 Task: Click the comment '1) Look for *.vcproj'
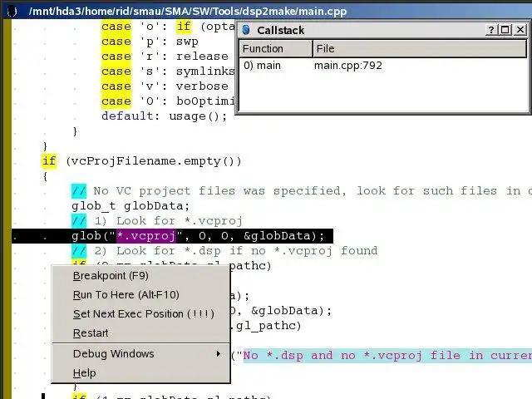pos(157,221)
